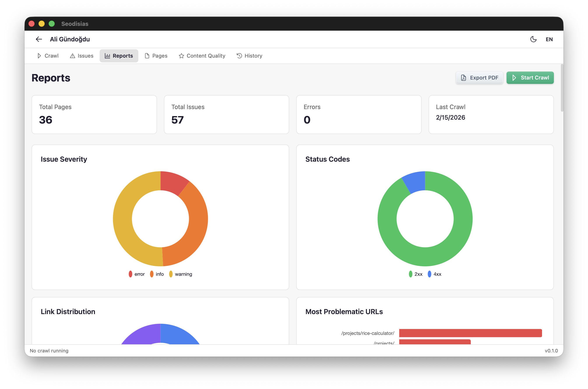588x389 pixels.
Task: Select the Content Quality star icon
Action: point(181,56)
